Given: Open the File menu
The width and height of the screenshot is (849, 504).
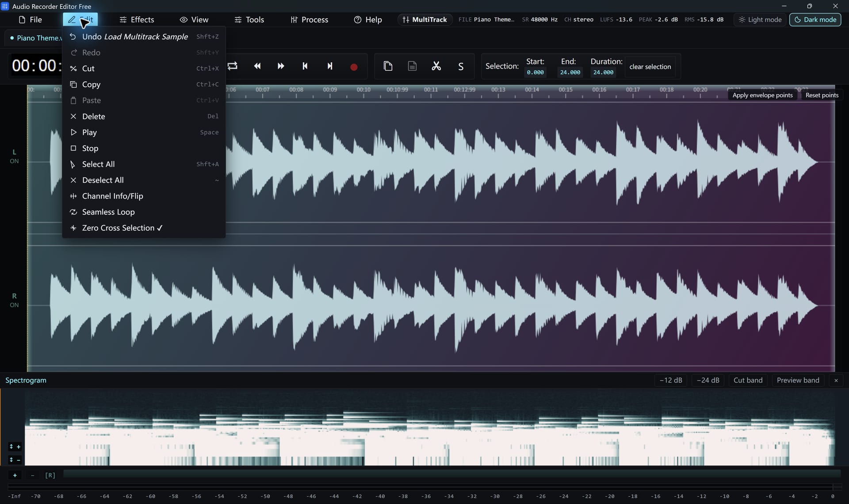Looking at the screenshot, I should tap(30, 19).
